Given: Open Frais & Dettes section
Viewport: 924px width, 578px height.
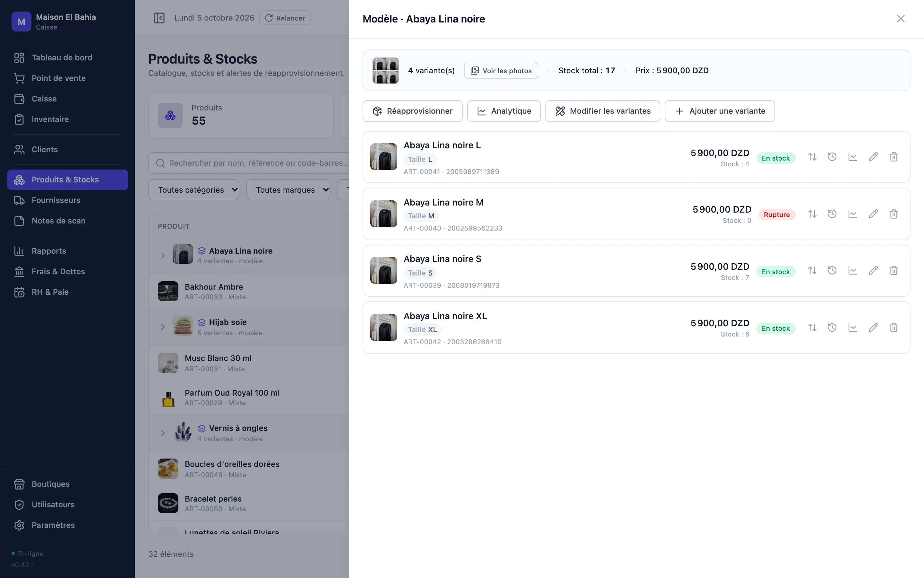Looking at the screenshot, I should click(68, 272).
